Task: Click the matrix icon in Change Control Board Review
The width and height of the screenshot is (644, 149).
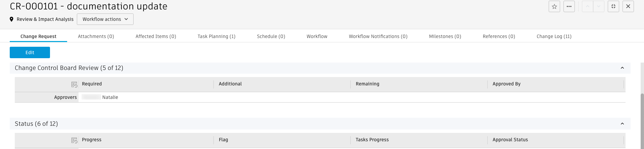Action: (74, 84)
